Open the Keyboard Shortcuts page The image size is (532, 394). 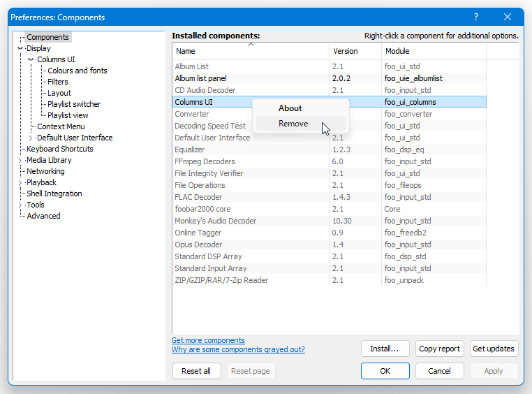(x=60, y=149)
